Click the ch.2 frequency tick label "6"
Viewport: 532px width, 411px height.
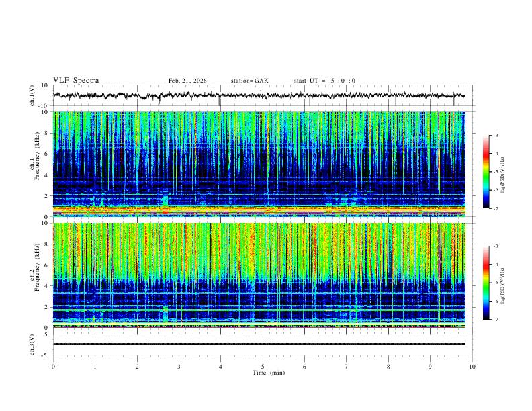[48, 265]
